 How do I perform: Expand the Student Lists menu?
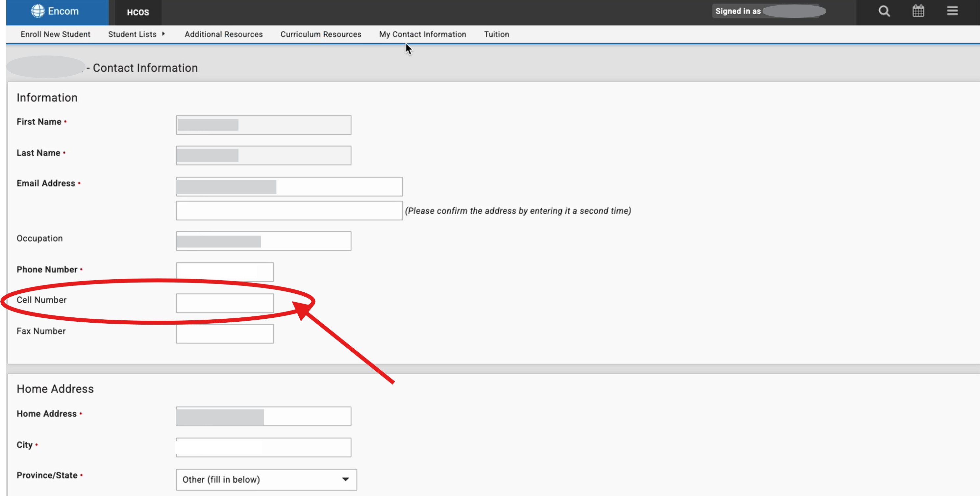[132, 34]
